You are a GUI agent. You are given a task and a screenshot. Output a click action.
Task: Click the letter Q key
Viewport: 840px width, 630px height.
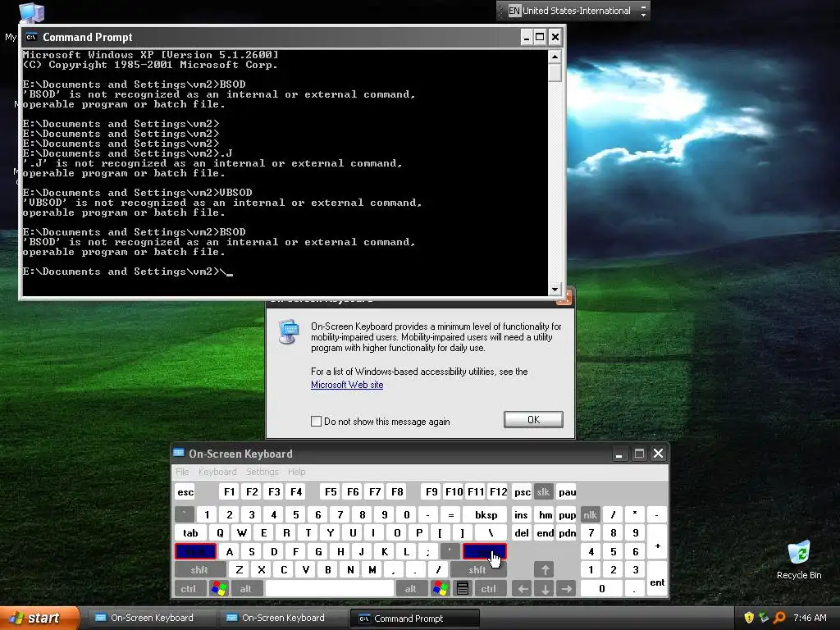220,533
